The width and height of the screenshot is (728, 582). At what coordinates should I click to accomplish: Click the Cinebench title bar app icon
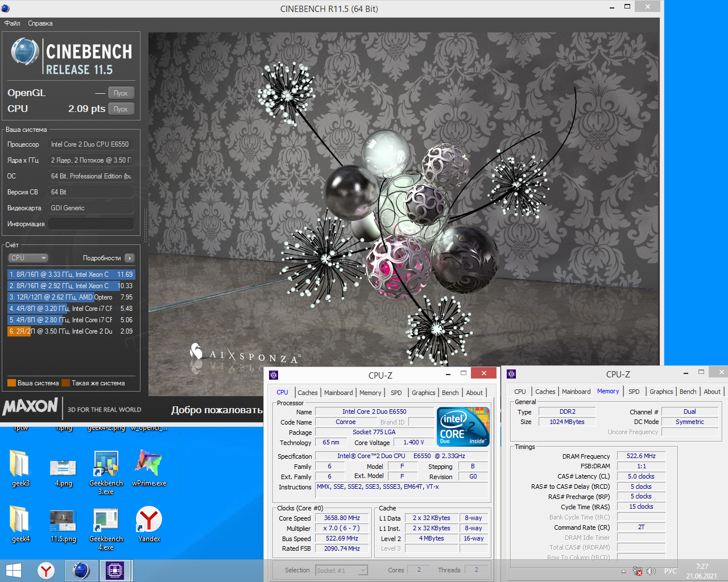point(6,9)
